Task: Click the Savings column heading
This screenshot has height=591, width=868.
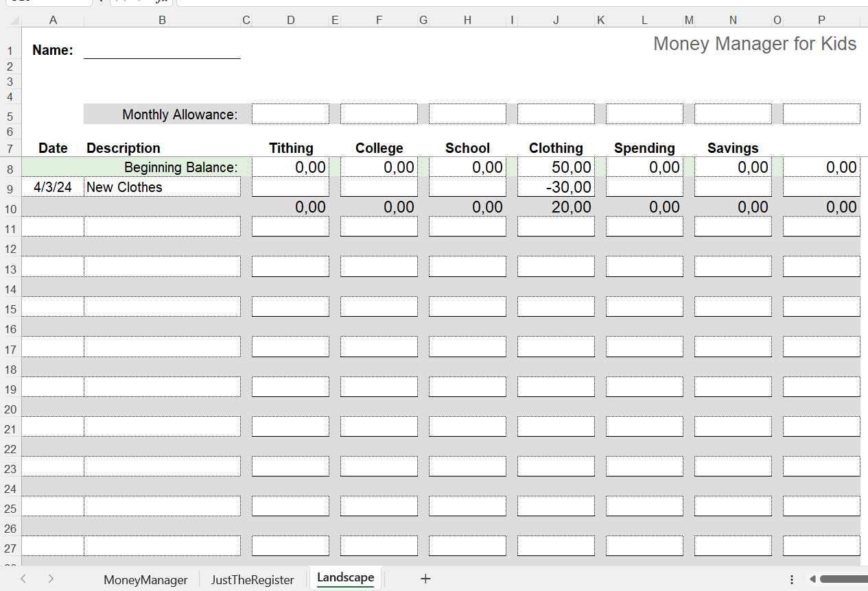Action: [733, 148]
